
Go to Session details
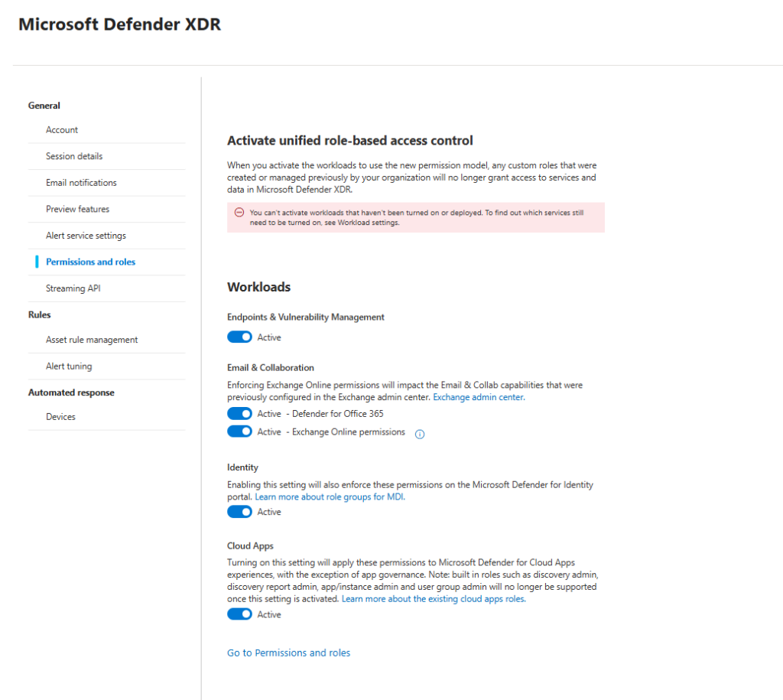(74, 156)
